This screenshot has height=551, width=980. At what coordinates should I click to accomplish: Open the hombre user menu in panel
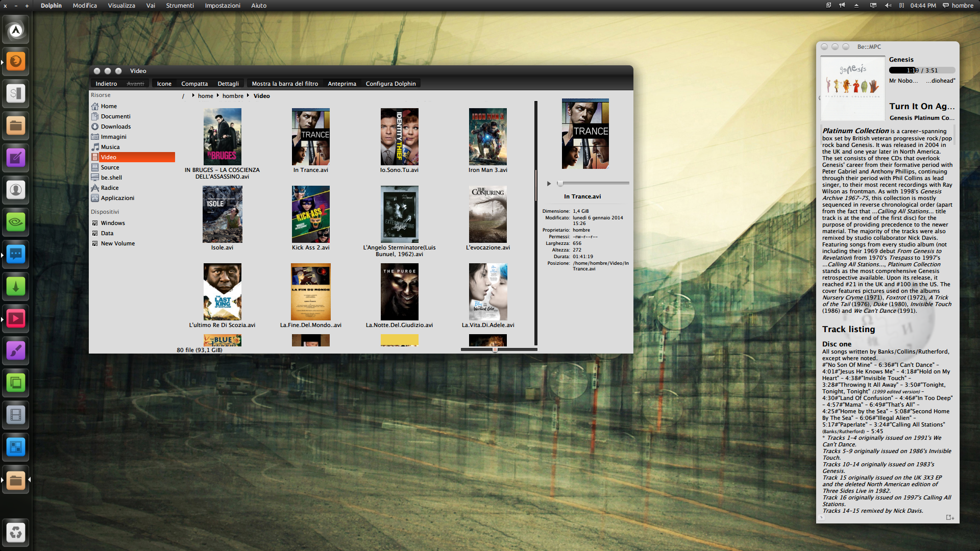pos(958,6)
